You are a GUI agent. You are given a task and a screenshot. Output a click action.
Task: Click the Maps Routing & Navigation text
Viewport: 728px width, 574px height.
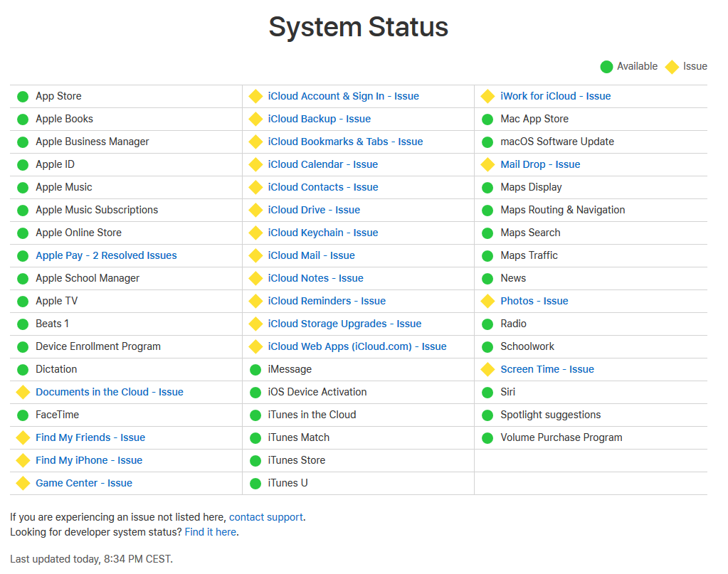coord(563,210)
